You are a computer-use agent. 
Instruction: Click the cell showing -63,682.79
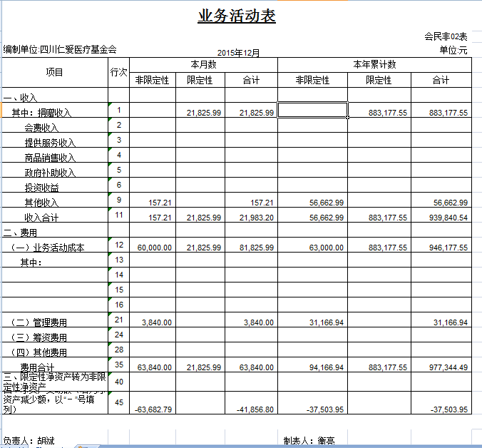click(x=153, y=409)
